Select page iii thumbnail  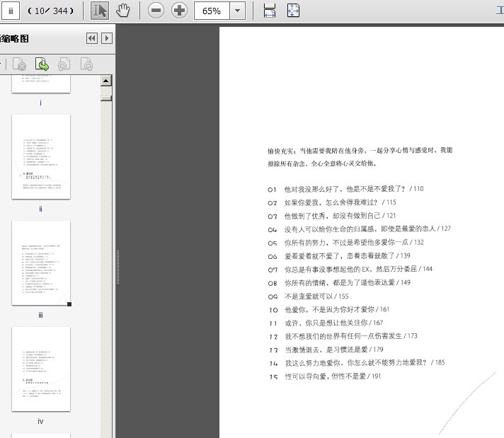[41, 263]
